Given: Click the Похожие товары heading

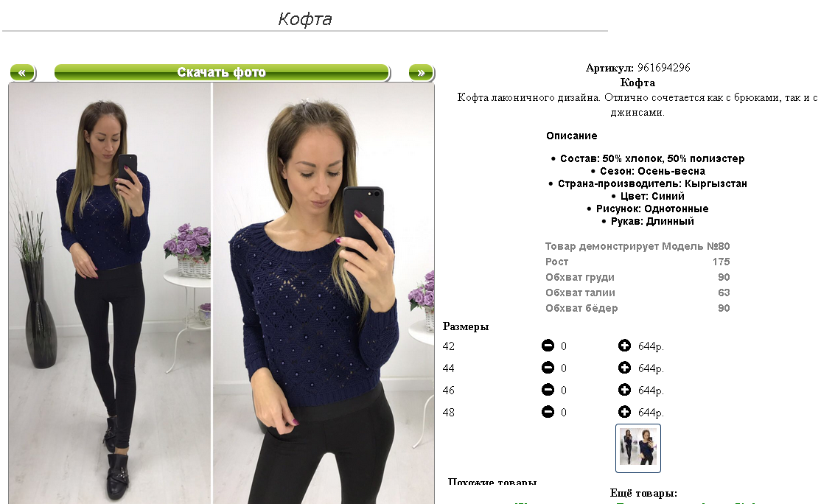Looking at the screenshot, I should tap(492, 481).
